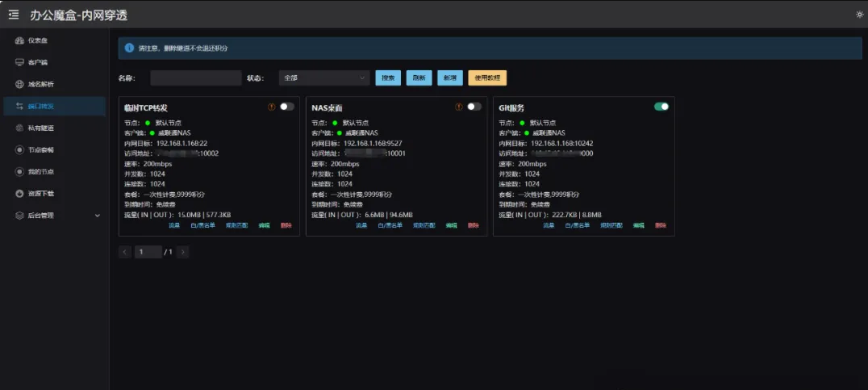
Task: Click the warning icon on NAS桌面 card
Action: point(459,107)
